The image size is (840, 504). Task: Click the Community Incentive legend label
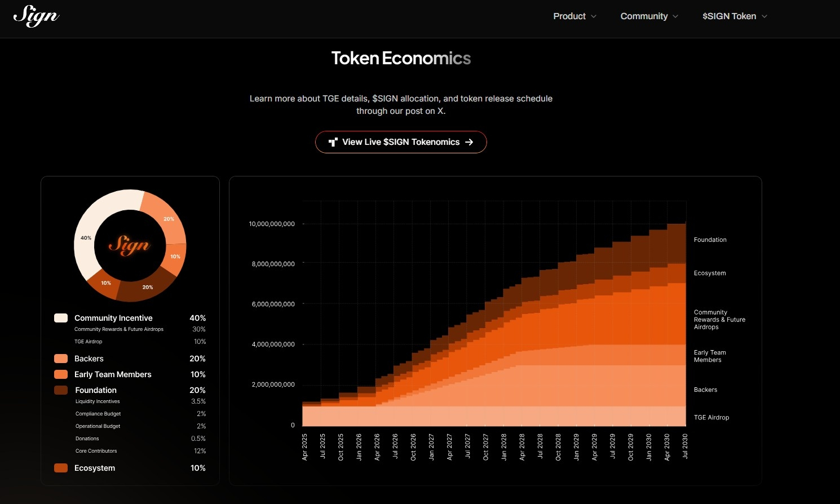tap(113, 318)
